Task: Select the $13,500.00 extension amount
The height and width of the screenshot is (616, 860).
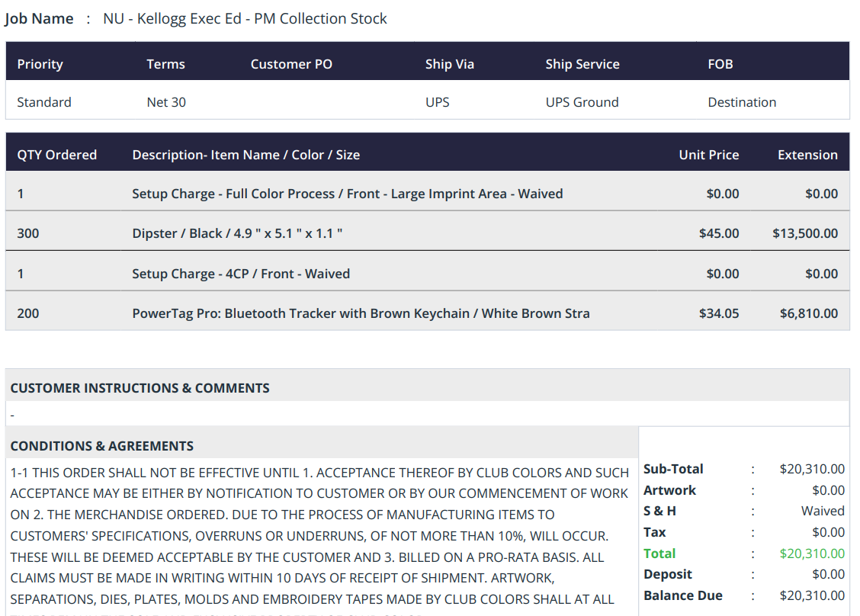Action: pyautogui.click(x=804, y=233)
